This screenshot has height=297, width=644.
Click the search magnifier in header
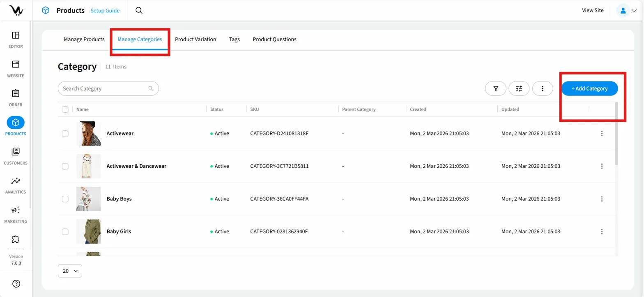pyautogui.click(x=139, y=11)
